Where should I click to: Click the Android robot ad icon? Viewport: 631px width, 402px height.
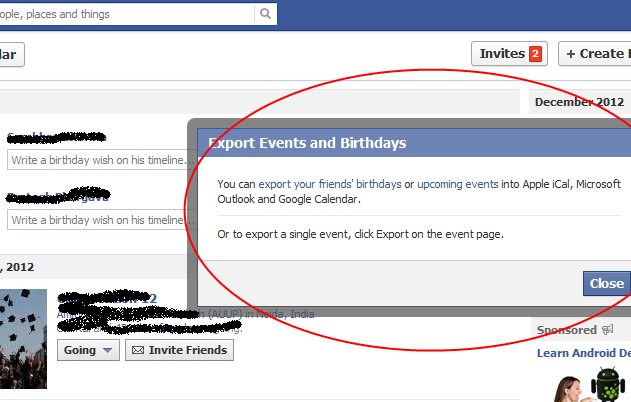[x=606, y=384]
